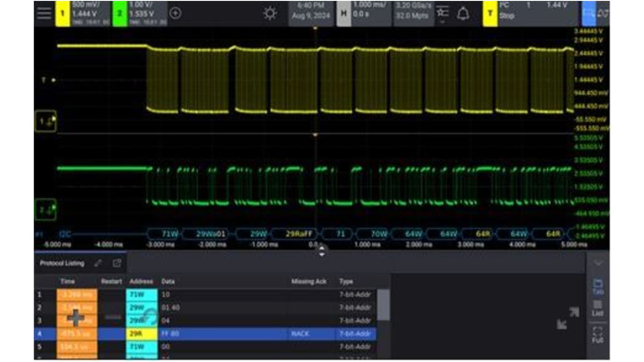Image resolution: width=644 pixels, height=362 pixels.
Task: Activate the blue zoom box tool
Action: 589,14
